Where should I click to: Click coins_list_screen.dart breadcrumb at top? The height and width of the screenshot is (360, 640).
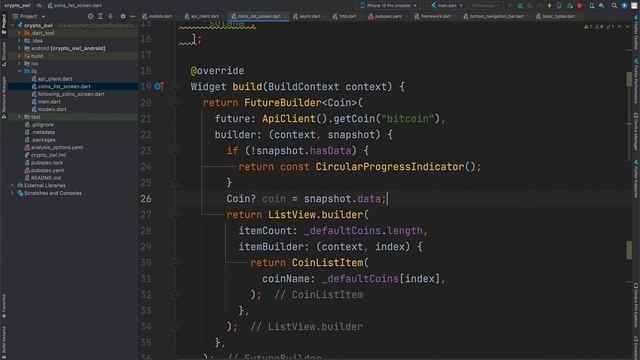point(74,6)
